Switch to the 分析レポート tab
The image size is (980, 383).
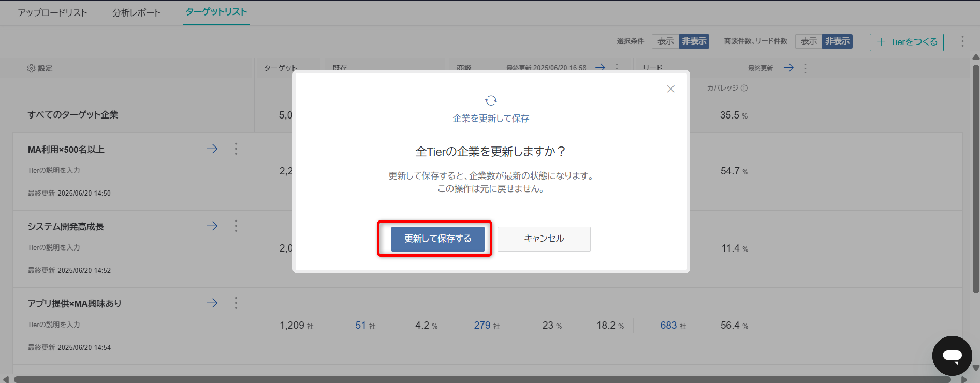pos(137,12)
